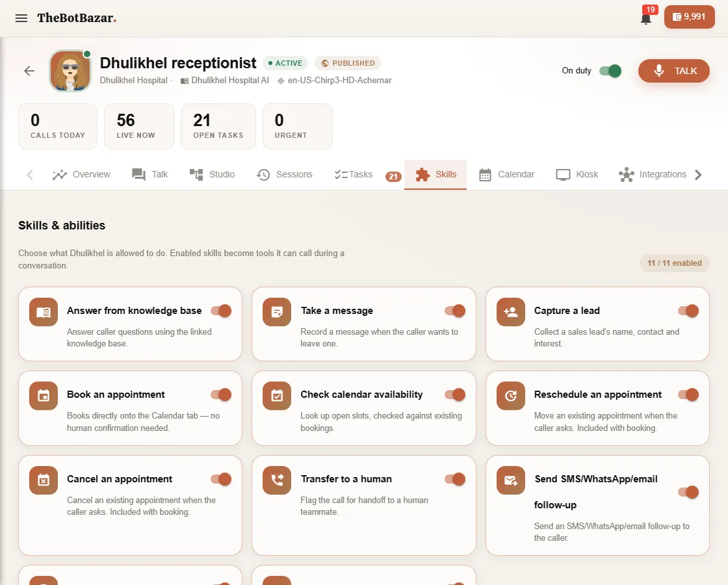Toggle the On duty switch
This screenshot has width=728, height=585.
610,71
